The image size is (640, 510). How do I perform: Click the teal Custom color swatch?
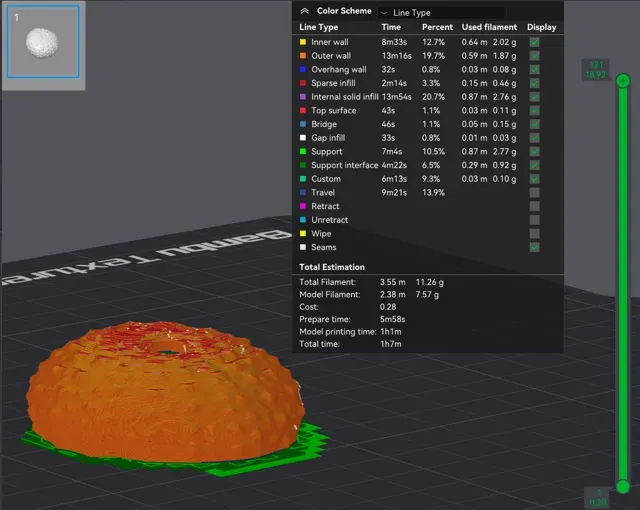303,179
